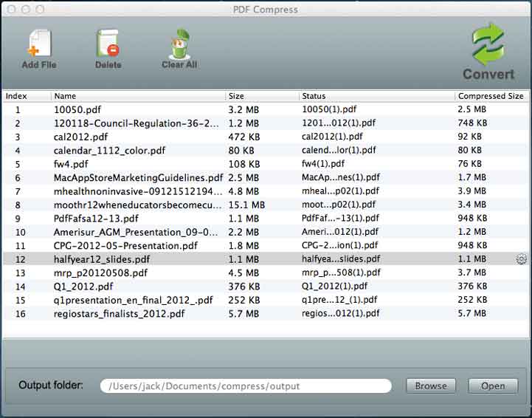
Task: Select calendar_1112_color.pdf
Action: 266,151
